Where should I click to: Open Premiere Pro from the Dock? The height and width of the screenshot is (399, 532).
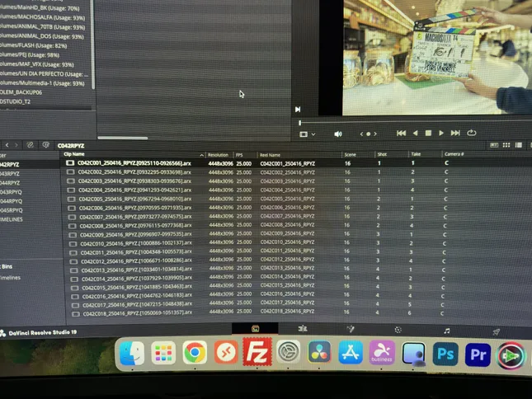478,354
